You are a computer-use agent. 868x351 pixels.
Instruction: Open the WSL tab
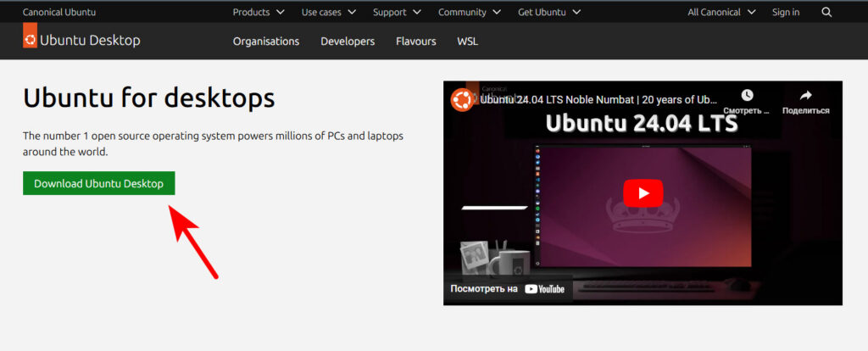click(x=467, y=42)
